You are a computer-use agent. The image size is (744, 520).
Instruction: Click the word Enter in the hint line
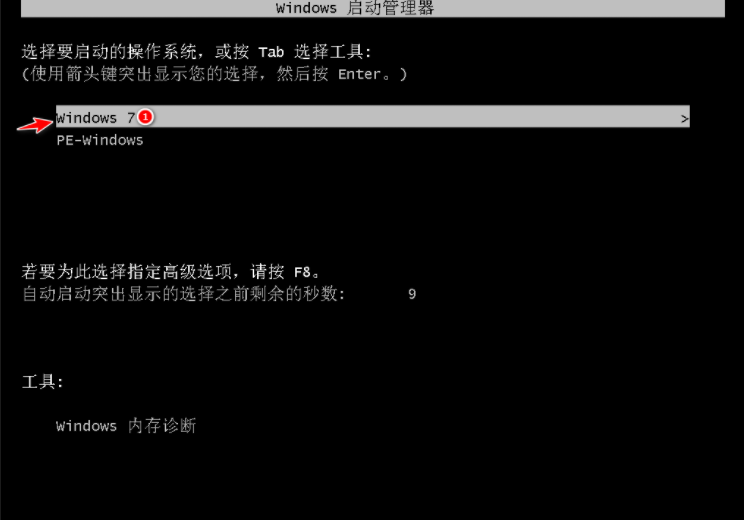point(359,74)
